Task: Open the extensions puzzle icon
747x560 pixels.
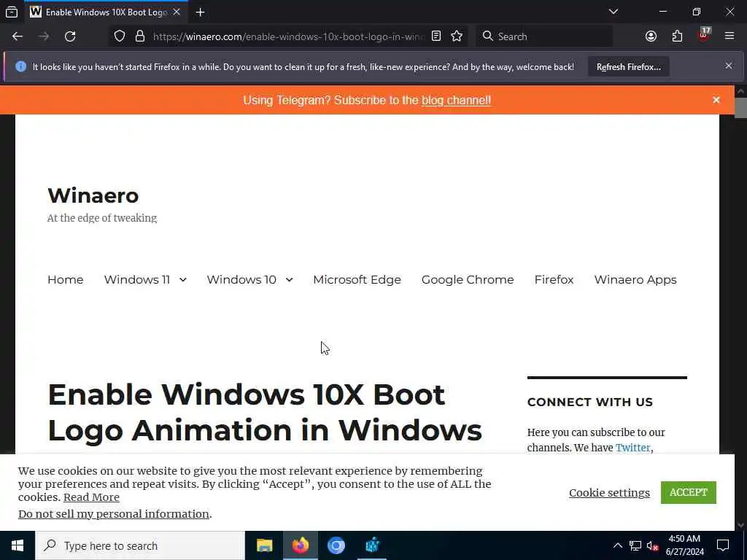Action: click(677, 36)
